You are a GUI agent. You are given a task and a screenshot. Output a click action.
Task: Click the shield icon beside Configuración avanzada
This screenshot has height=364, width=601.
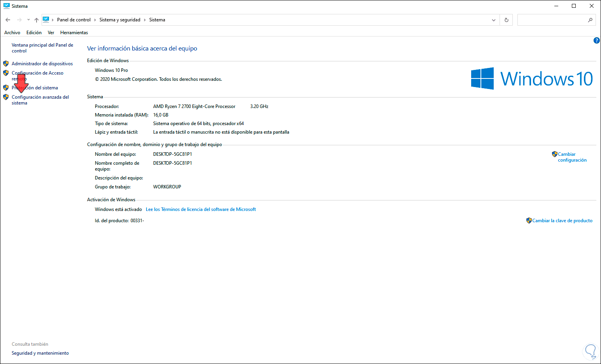(x=6, y=97)
